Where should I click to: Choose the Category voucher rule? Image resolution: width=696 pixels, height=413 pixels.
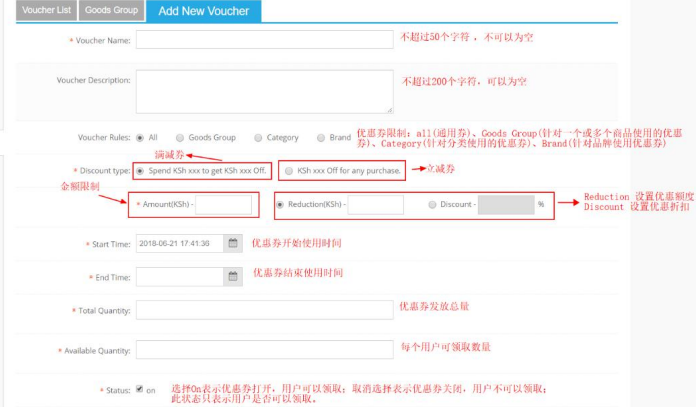pos(258,138)
